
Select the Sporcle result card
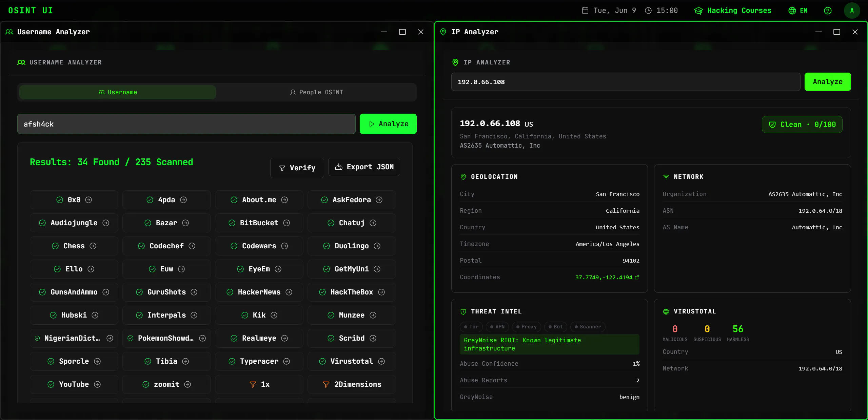74,361
